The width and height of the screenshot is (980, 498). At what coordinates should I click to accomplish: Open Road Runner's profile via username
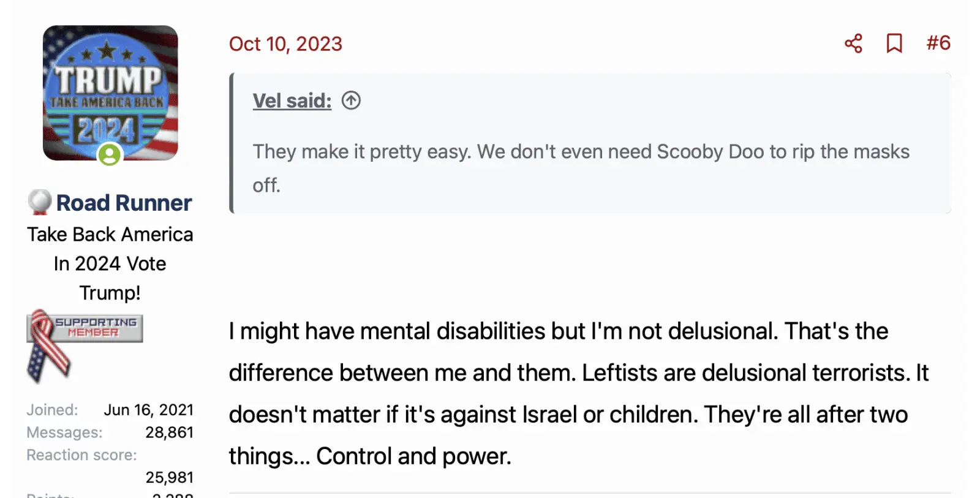(124, 203)
